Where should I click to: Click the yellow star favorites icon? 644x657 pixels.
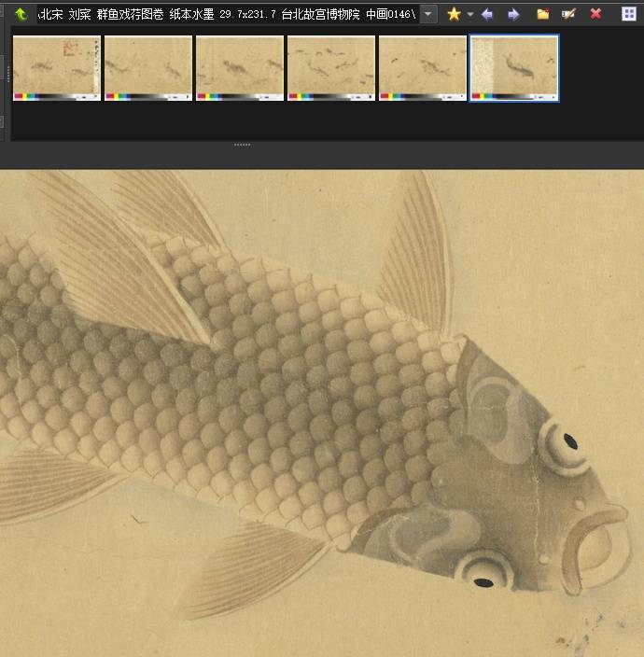(x=454, y=14)
